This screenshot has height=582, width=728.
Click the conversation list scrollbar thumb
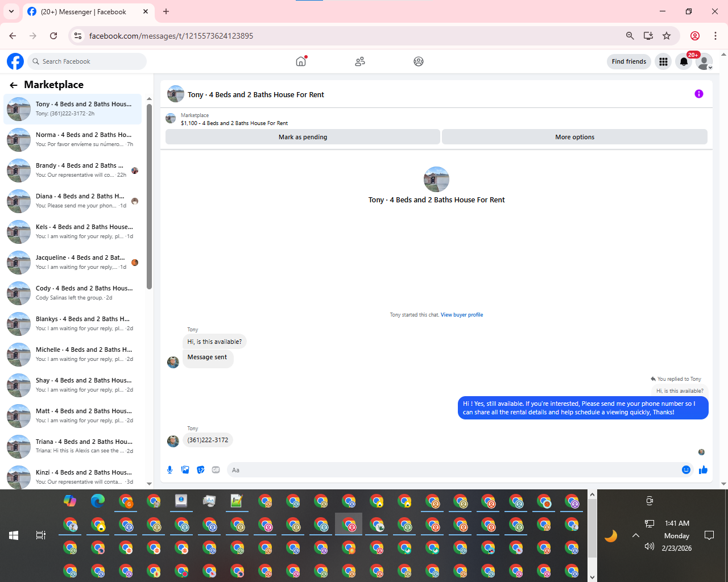[x=150, y=197]
